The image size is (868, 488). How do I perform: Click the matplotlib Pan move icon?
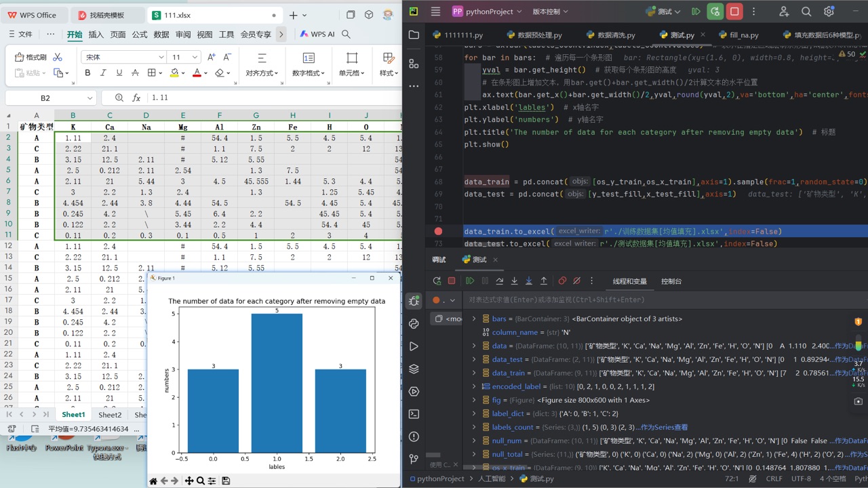pyautogui.click(x=189, y=481)
